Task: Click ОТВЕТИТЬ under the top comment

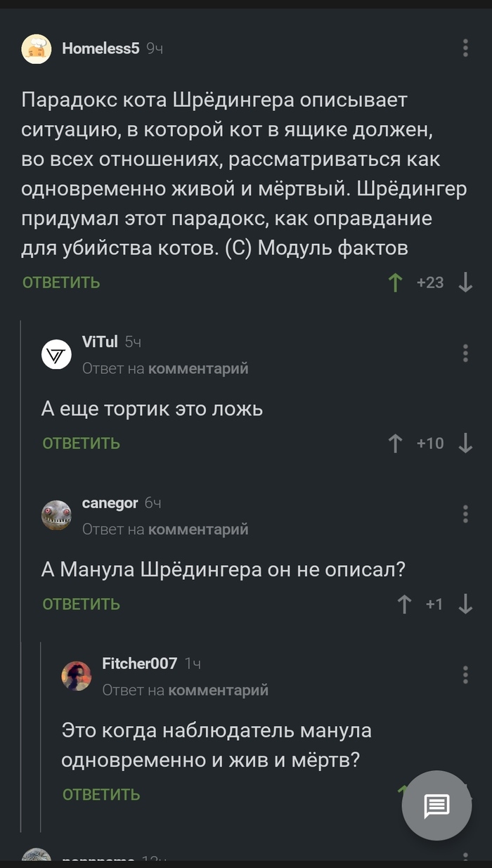Action: (x=58, y=282)
